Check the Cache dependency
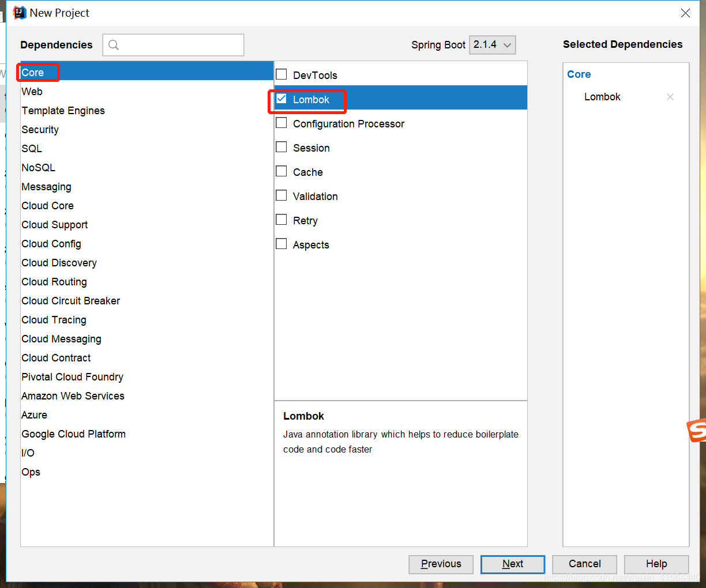 tap(281, 171)
